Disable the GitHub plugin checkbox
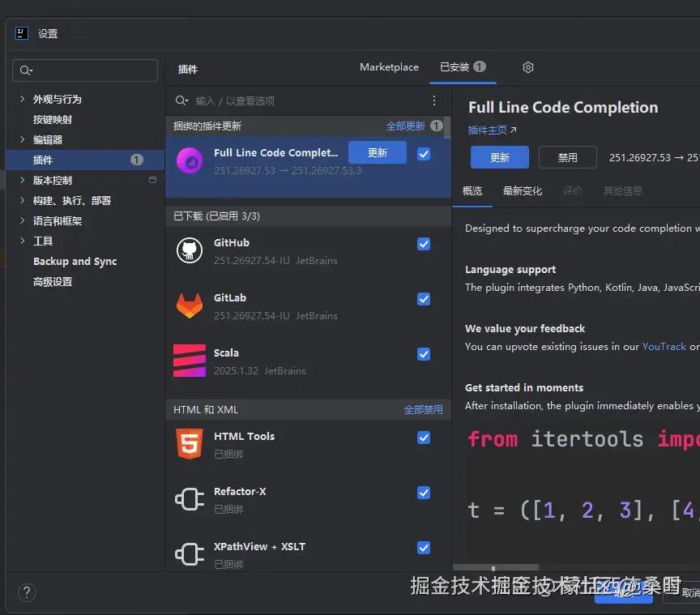This screenshot has height=615, width=700. tap(424, 244)
